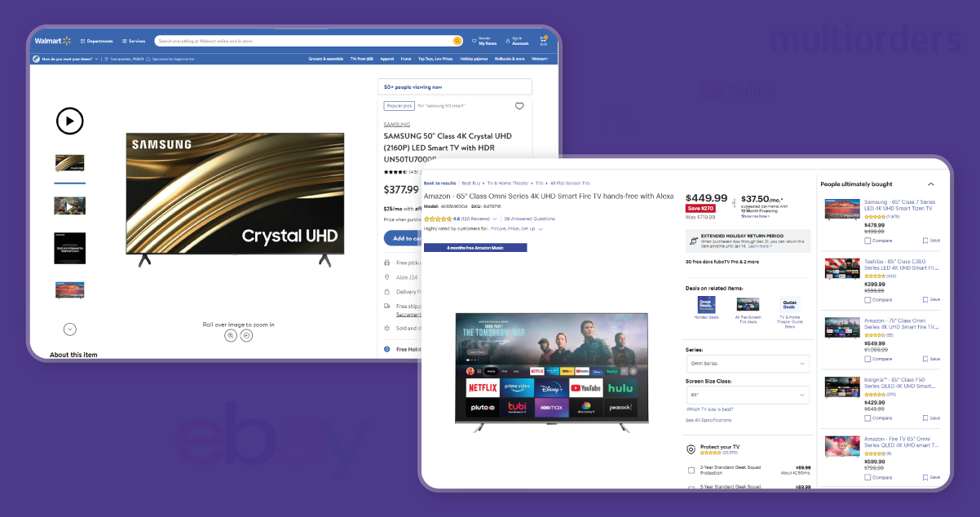Save the Samsung 65" Class 7 Series TV
980x517 pixels.
pyautogui.click(x=931, y=241)
